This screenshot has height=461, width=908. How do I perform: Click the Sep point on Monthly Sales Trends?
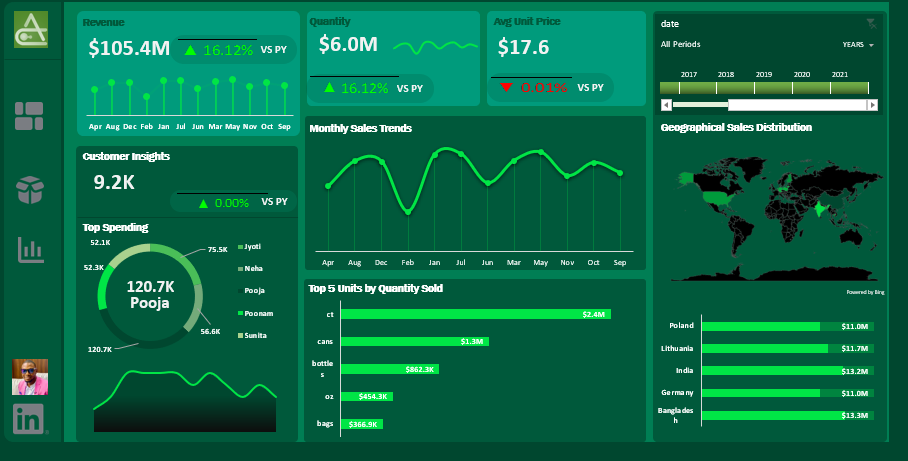[x=620, y=173]
